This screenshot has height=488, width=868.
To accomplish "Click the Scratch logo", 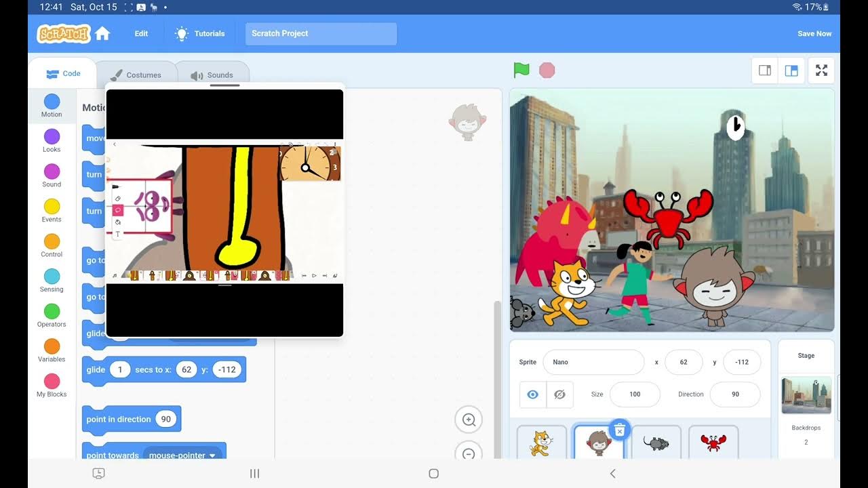I will click(64, 33).
